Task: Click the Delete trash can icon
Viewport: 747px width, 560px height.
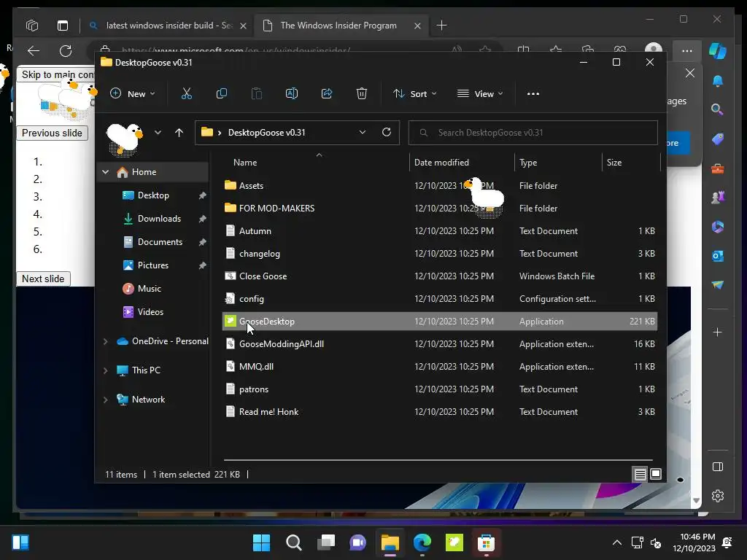Action: click(x=362, y=94)
